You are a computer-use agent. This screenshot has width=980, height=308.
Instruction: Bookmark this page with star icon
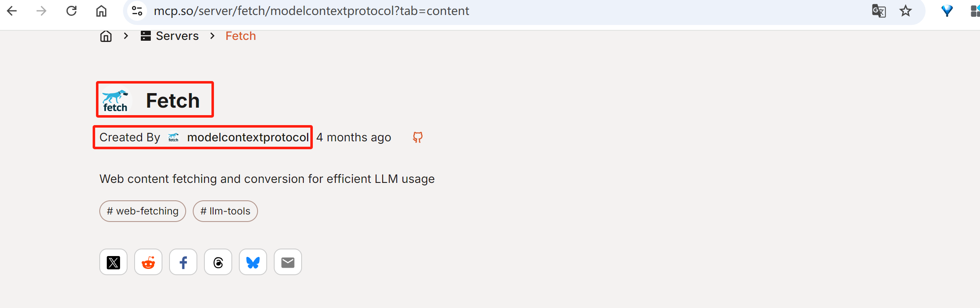[x=906, y=11]
